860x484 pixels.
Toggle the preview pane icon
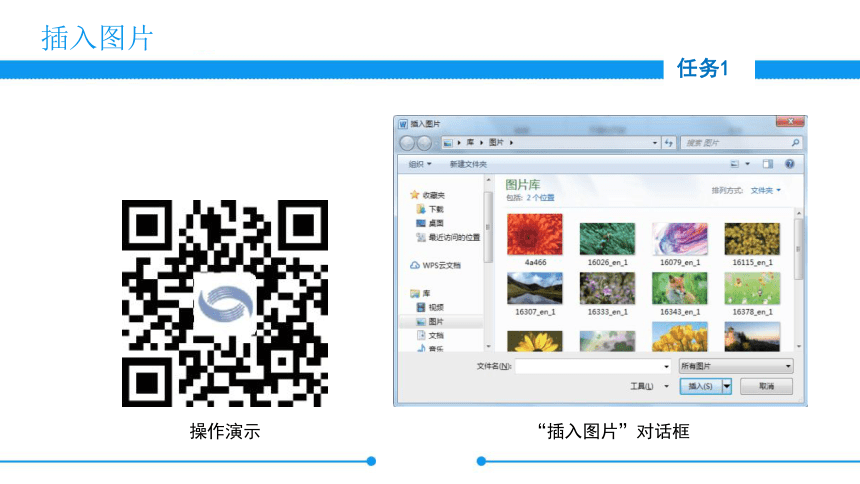pyautogui.click(x=767, y=164)
